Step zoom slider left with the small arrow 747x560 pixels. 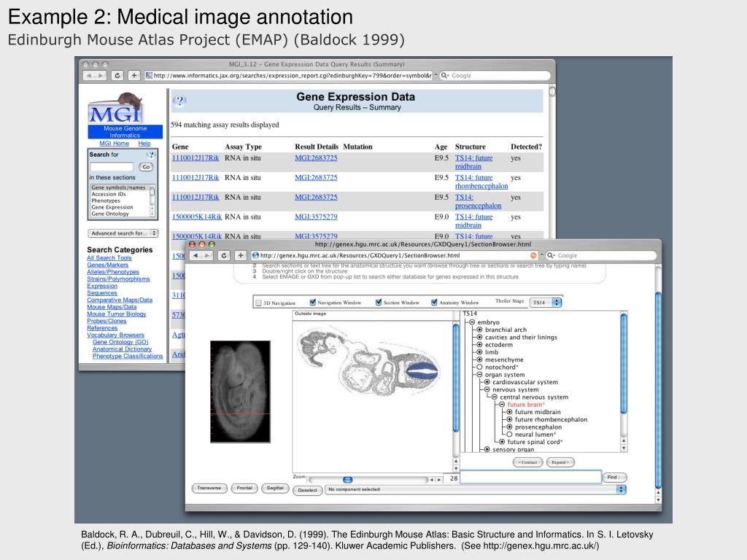point(432,480)
